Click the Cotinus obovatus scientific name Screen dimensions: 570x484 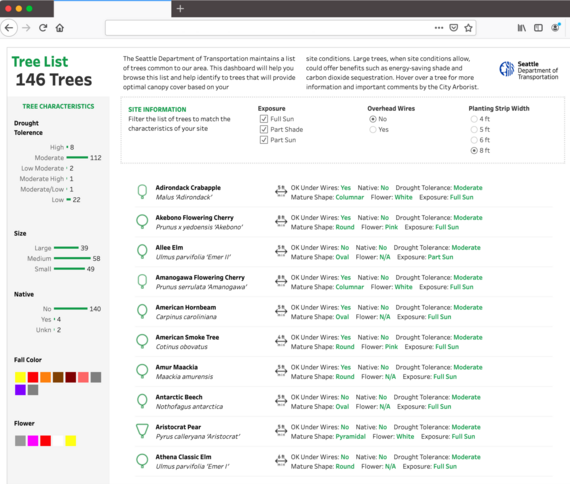point(181,347)
